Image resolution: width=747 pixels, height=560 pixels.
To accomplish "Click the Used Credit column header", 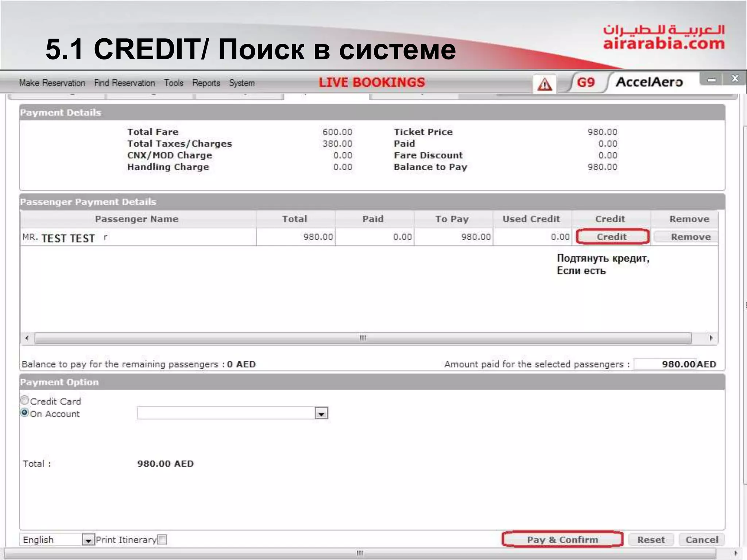I will tap(531, 219).
